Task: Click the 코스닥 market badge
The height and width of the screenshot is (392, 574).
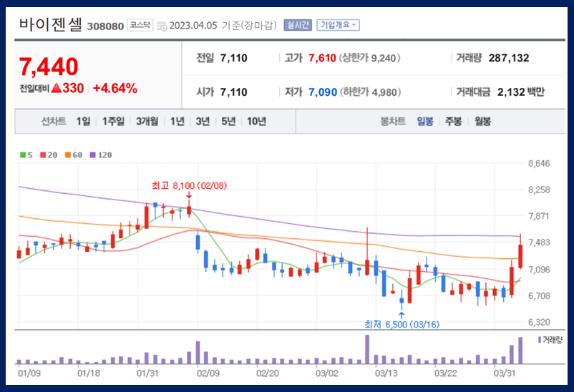Action: coord(140,25)
